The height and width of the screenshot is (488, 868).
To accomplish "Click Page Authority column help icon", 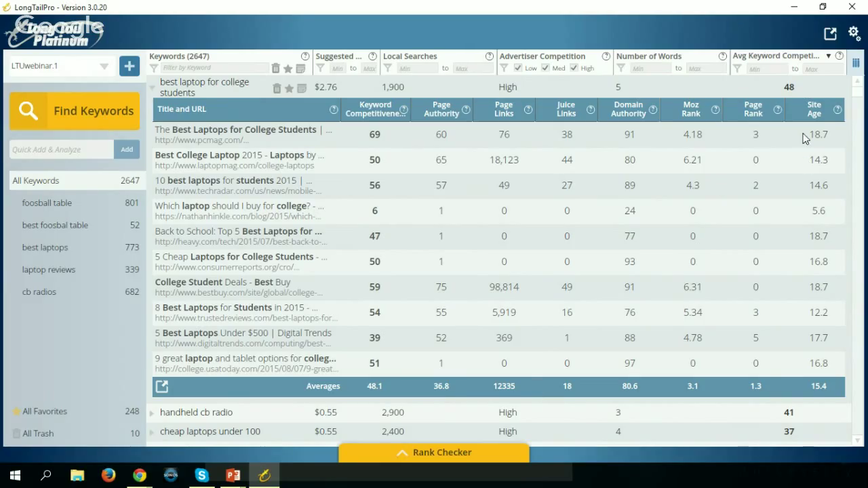I will point(466,109).
